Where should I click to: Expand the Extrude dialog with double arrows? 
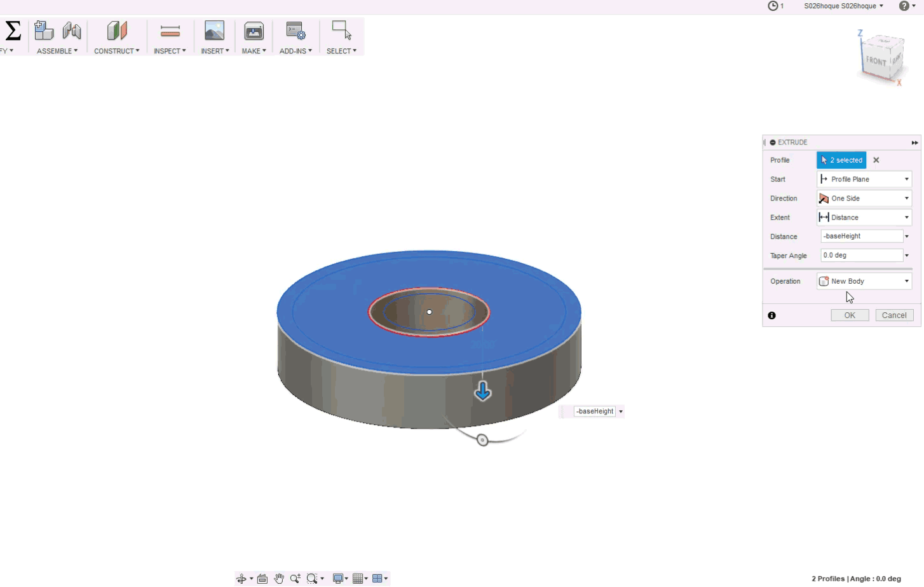point(914,142)
